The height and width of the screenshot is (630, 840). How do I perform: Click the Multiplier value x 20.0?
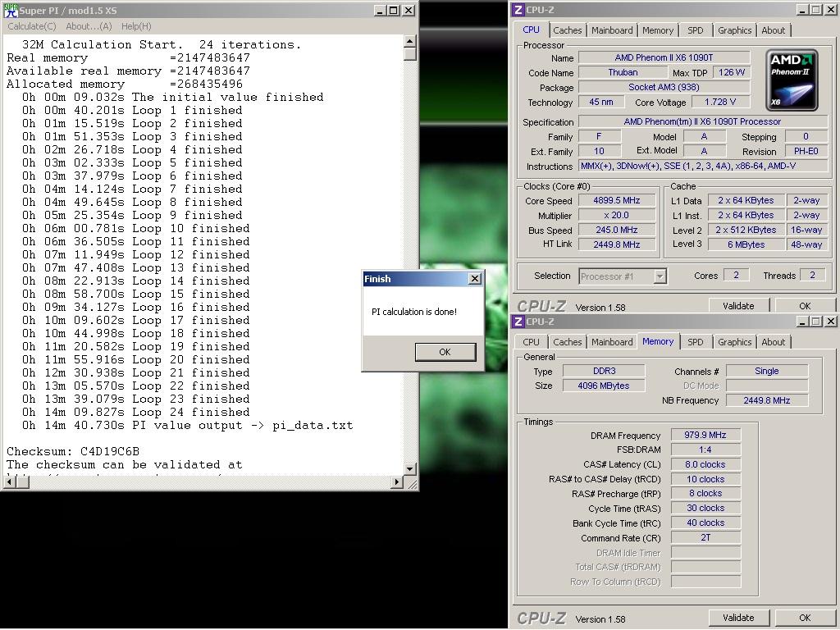click(x=617, y=216)
